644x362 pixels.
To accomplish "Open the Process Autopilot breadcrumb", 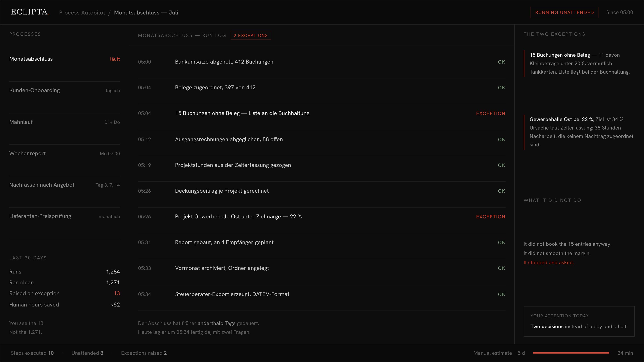I will point(82,12).
